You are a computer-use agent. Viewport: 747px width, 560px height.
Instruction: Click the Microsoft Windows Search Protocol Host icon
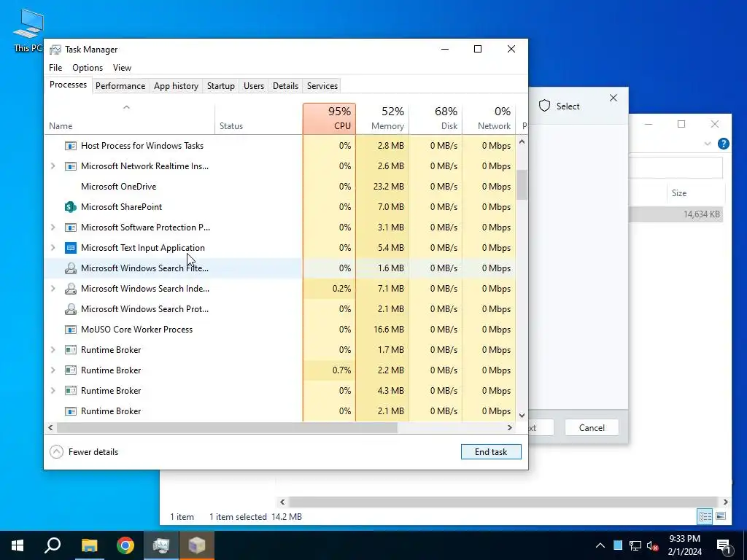(71, 309)
